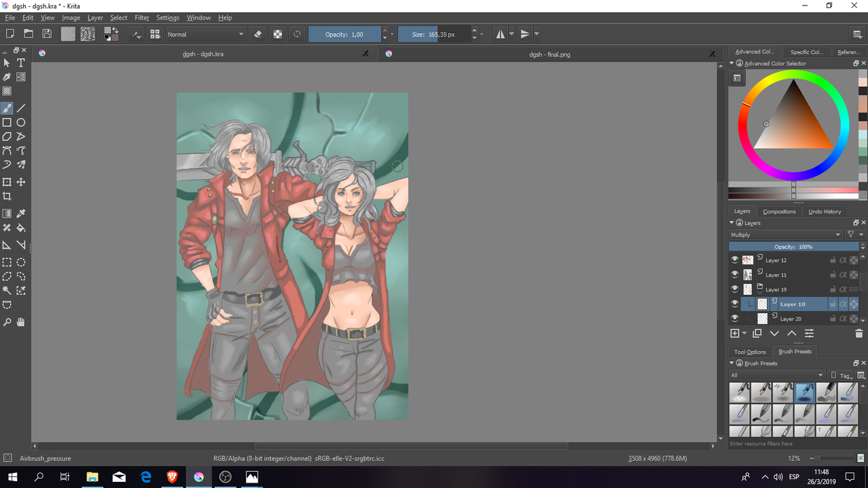
Task: Toggle vertical mirror tool
Action: point(525,34)
